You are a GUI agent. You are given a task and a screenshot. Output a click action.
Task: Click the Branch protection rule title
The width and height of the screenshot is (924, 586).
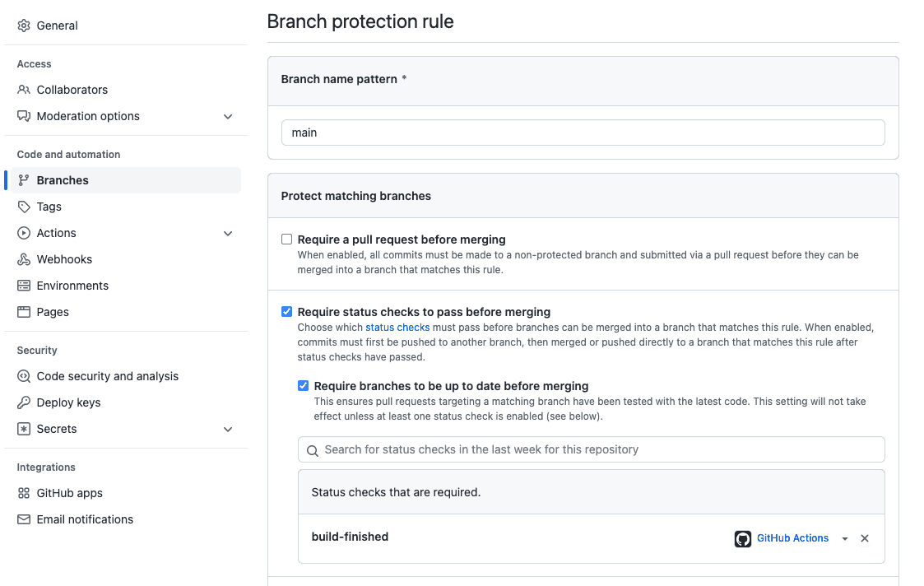360,21
